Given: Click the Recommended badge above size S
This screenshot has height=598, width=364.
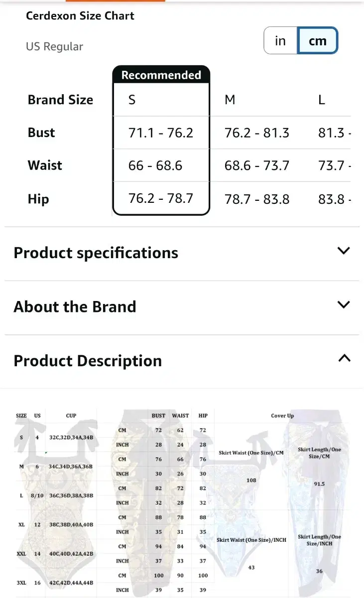Looking at the screenshot, I should click(x=161, y=75).
